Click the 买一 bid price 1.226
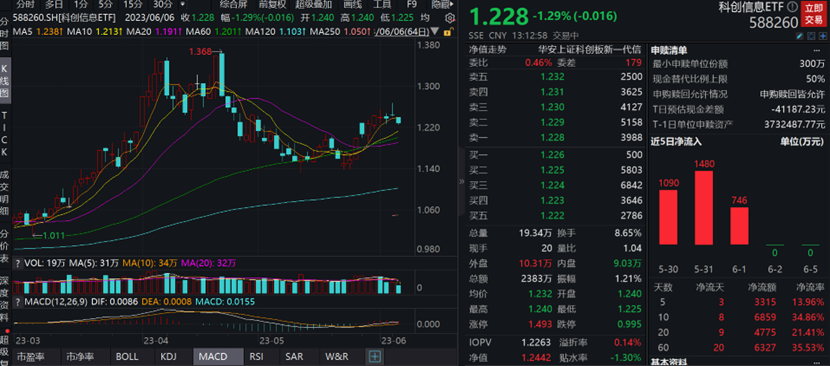 (x=552, y=156)
